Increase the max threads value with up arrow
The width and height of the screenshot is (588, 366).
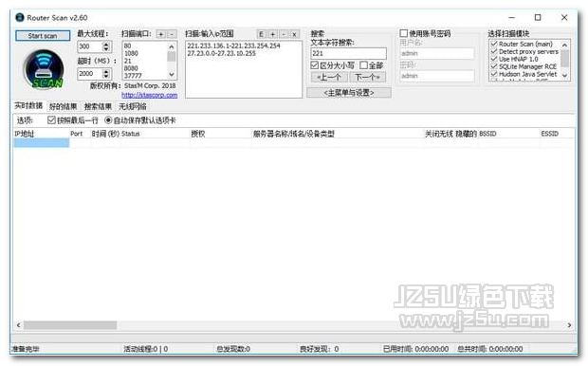click(106, 45)
